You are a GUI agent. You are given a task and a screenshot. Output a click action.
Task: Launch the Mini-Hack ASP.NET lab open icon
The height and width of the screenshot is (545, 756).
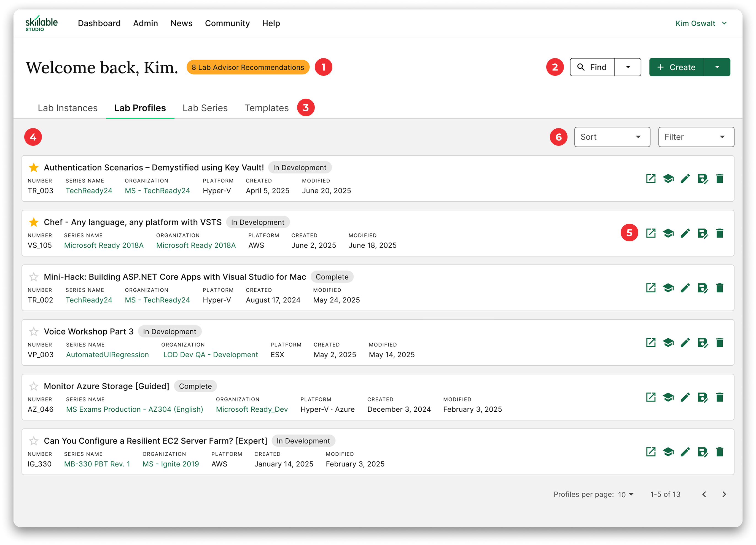pos(651,288)
